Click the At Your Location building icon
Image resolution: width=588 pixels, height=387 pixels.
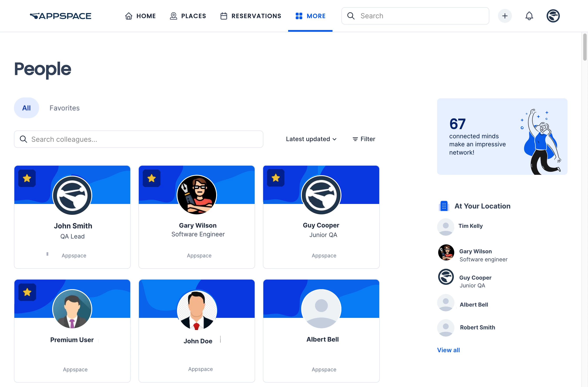(444, 206)
